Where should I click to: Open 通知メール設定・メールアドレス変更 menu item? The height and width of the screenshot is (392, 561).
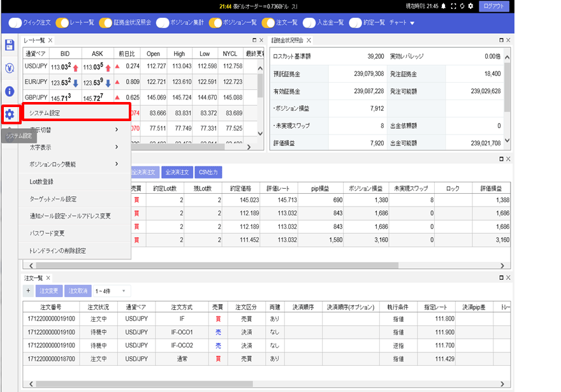[75, 216]
